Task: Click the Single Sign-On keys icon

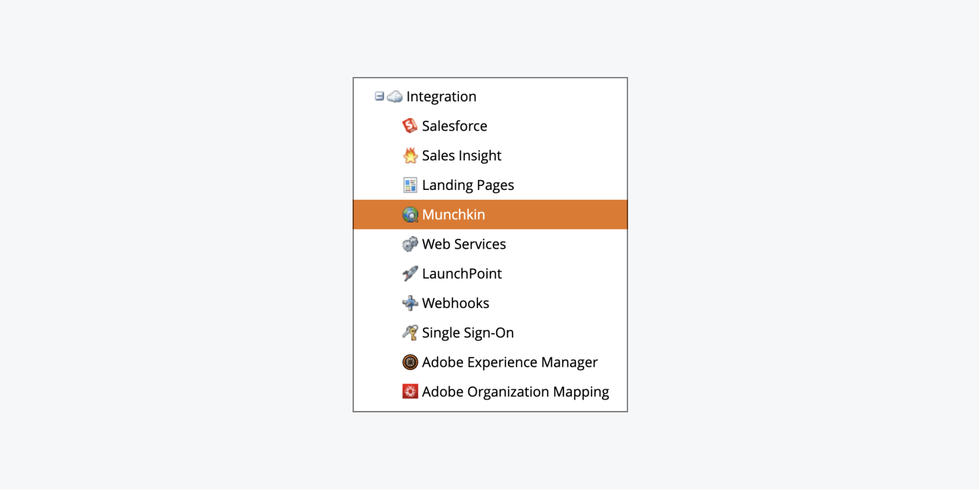Action: [x=409, y=333]
